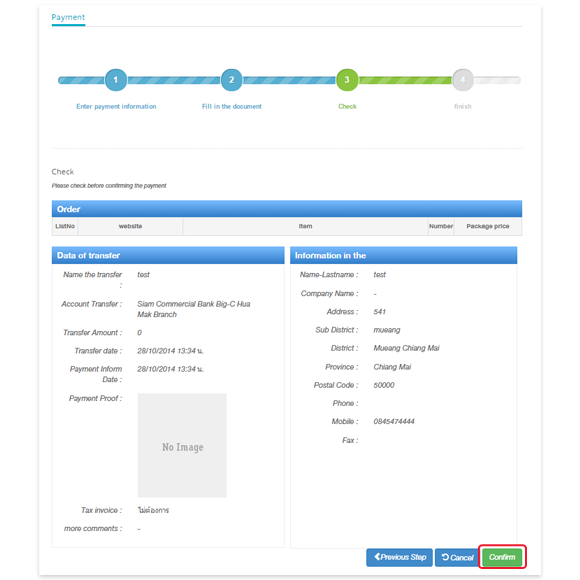Open the No Image payment proof thumbnail

pyautogui.click(x=182, y=445)
